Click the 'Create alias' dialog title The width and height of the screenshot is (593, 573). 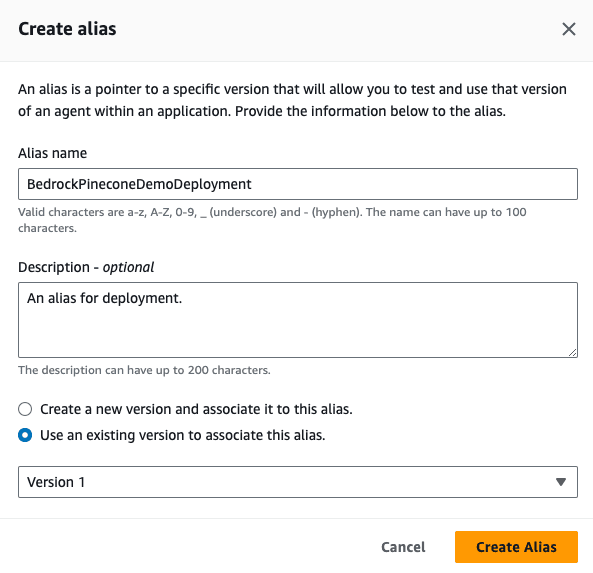pyautogui.click(x=67, y=29)
